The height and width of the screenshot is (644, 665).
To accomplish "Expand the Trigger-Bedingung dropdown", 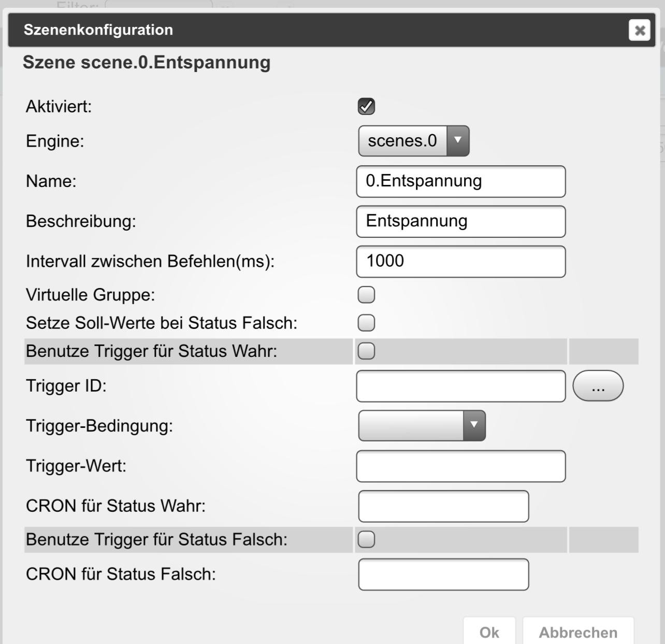I will [x=422, y=426].
